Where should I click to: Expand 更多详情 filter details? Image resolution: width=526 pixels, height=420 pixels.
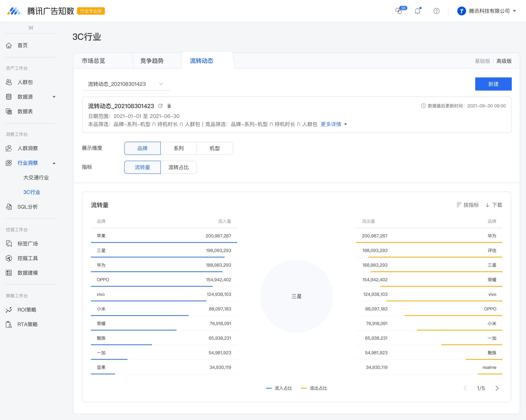[x=333, y=125]
